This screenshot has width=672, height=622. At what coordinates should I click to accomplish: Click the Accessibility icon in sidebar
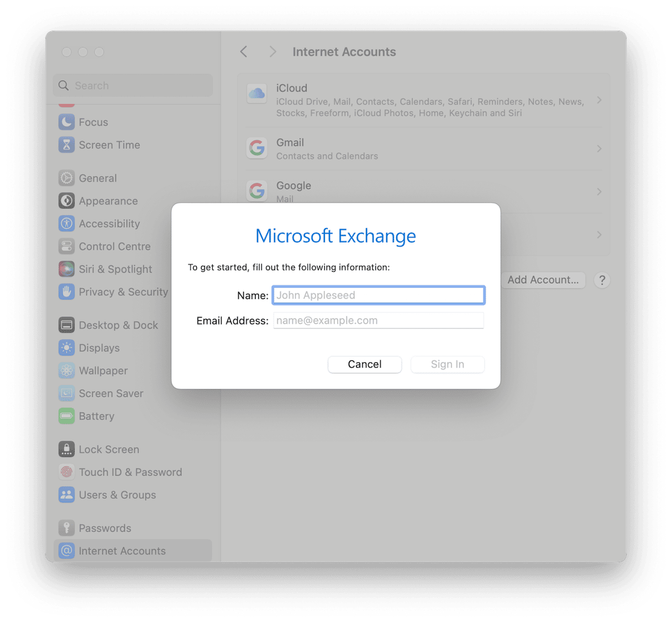point(66,223)
